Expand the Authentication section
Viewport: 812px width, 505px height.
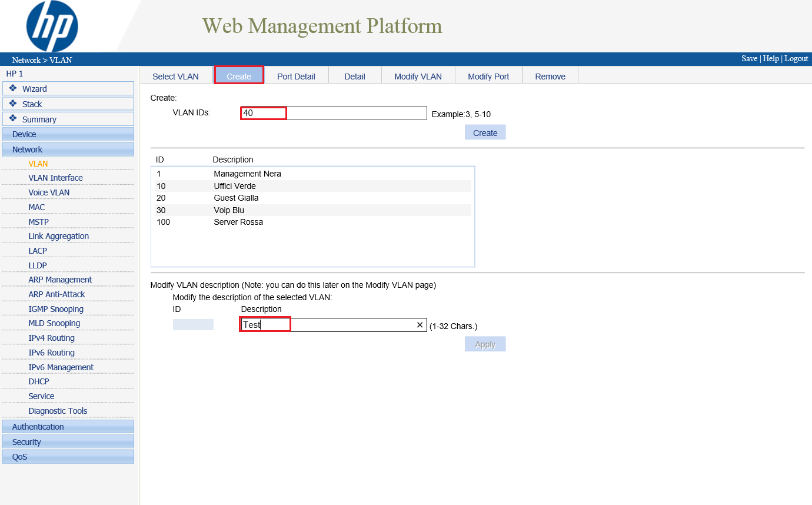pyautogui.click(x=68, y=427)
